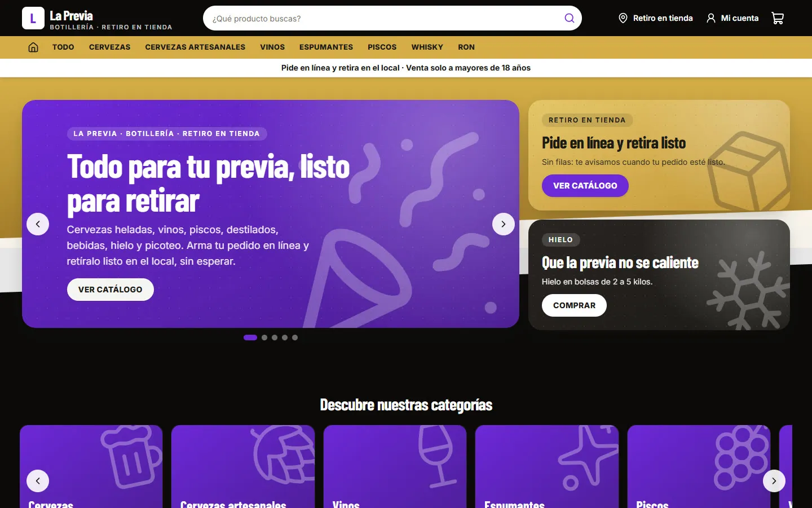Select the second carousel slide dot
The height and width of the screenshot is (508, 812).
264,338
